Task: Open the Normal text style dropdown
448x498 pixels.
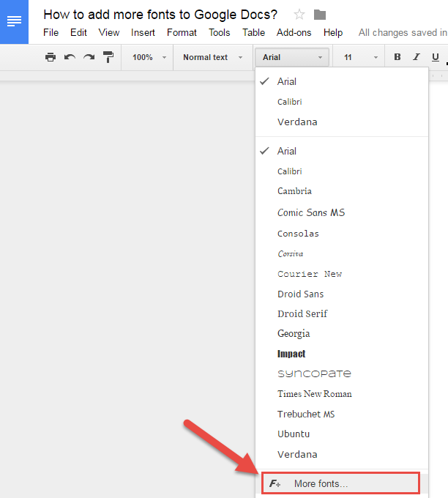Action: (213, 57)
